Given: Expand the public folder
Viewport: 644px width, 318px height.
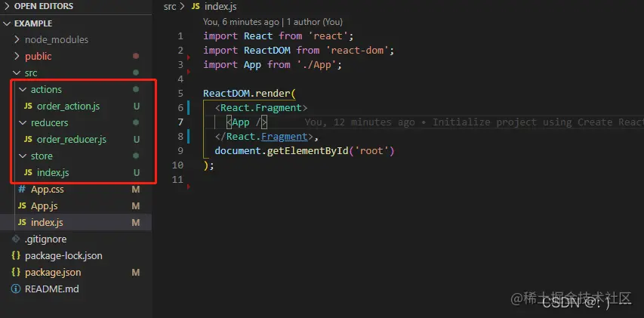Looking at the screenshot, I should (x=39, y=57).
